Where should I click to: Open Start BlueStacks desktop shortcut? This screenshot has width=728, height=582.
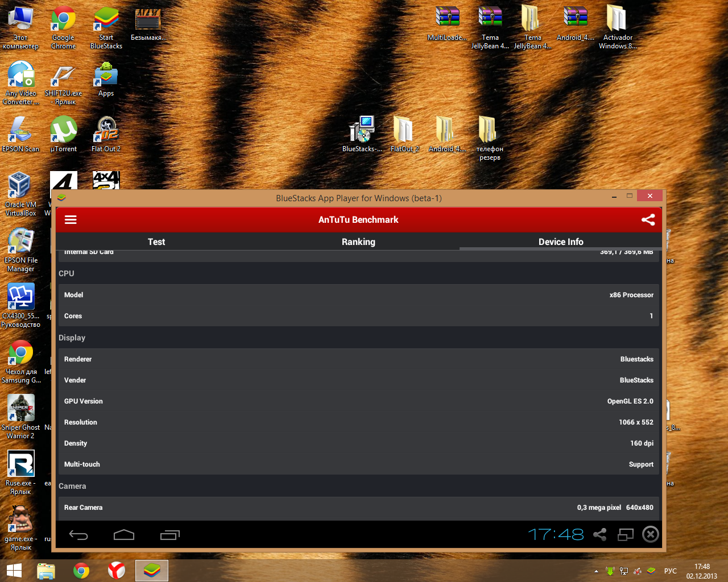[x=106, y=28]
